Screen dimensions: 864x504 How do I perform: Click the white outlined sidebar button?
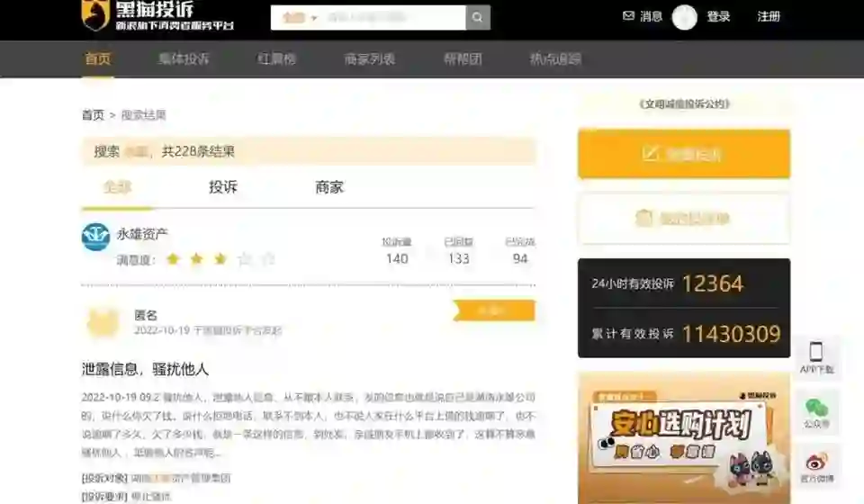pyautogui.click(x=684, y=219)
